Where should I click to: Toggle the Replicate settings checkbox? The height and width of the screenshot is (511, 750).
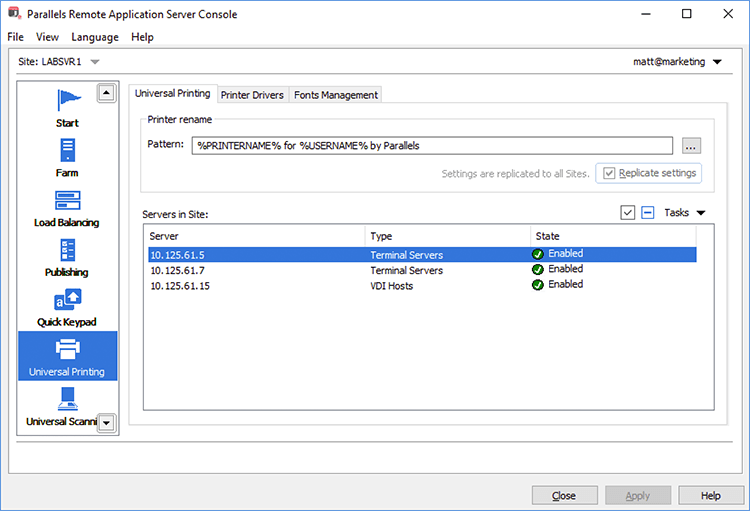click(608, 173)
